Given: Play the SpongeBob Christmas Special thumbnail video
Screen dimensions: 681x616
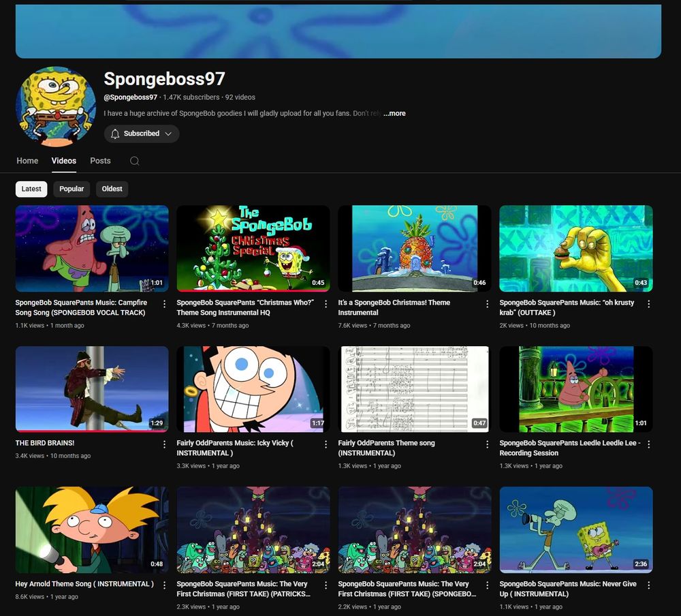Looking at the screenshot, I should click(253, 248).
